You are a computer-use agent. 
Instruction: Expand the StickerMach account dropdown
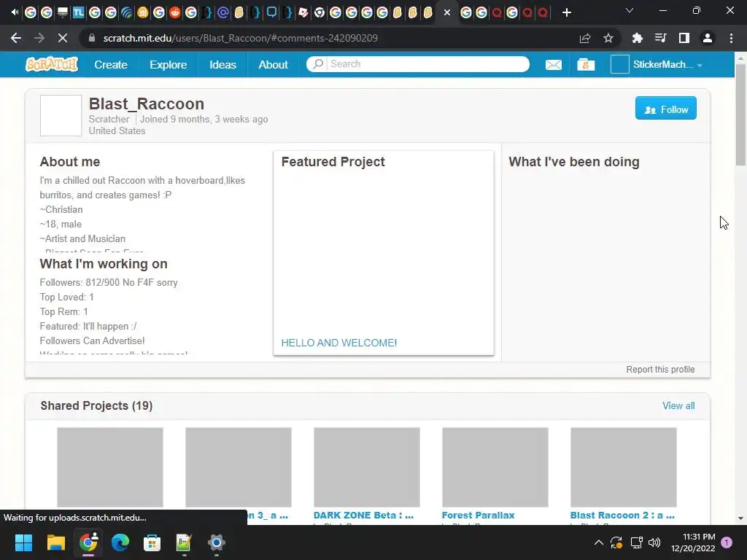pyautogui.click(x=700, y=65)
